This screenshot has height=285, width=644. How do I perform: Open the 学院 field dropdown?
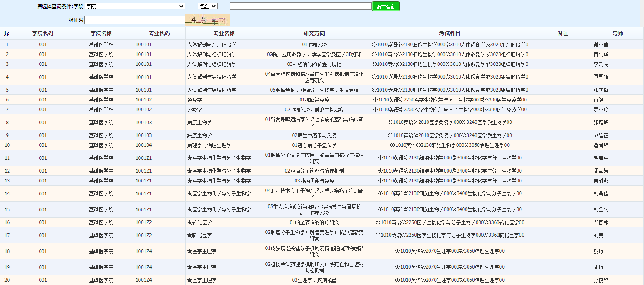pos(135,6)
